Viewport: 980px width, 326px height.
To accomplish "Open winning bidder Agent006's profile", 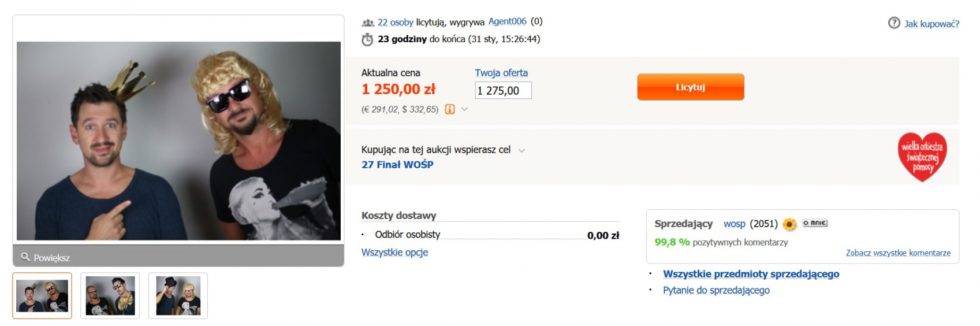I will (x=507, y=21).
